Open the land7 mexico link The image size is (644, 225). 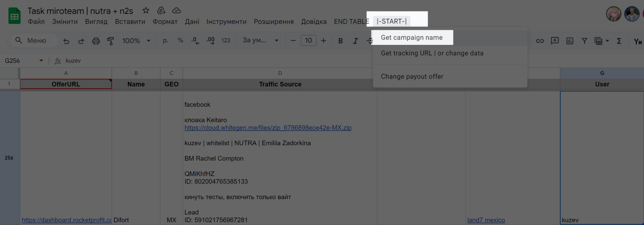click(486, 220)
